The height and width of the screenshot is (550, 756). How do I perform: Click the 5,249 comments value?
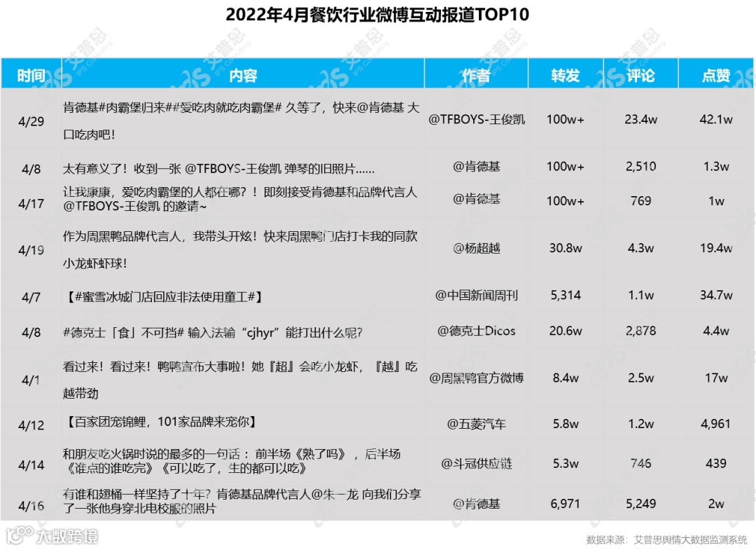pyautogui.click(x=640, y=504)
